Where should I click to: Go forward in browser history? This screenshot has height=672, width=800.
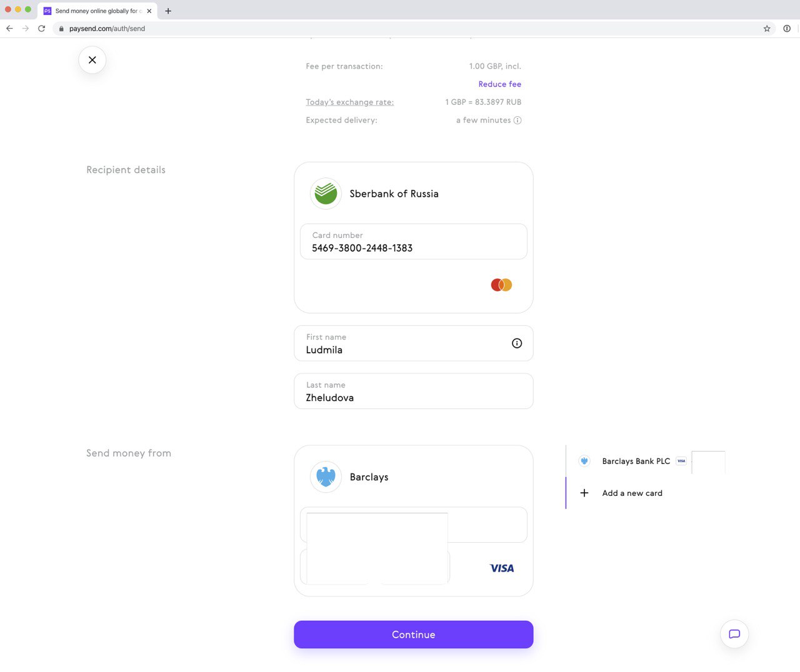[26, 29]
